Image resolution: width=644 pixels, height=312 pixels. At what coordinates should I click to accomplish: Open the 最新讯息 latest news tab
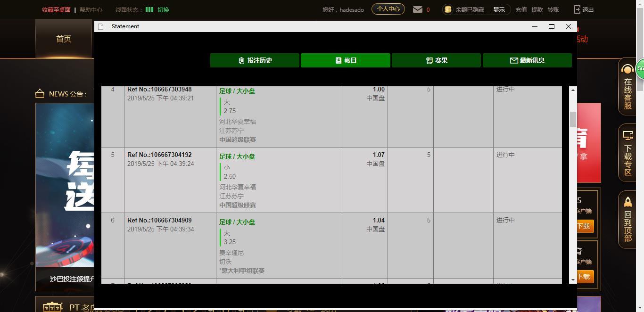click(527, 60)
